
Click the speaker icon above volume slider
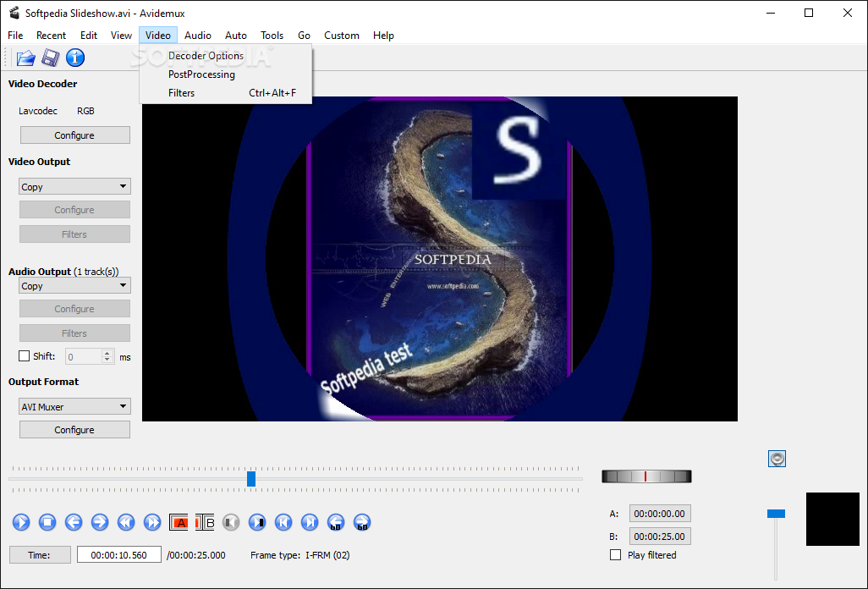(x=777, y=459)
